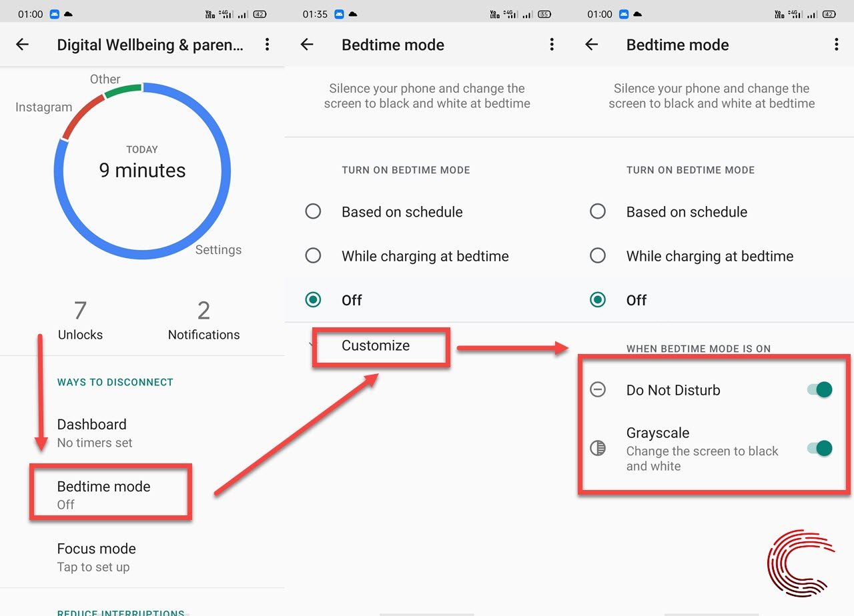Tap the 2 Notifications counter
This screenshot has height=616, width=854.
pos(203,320)
